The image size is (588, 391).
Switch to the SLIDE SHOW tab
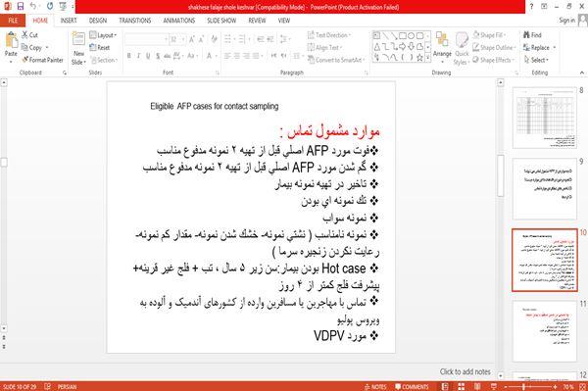point(221,21)
